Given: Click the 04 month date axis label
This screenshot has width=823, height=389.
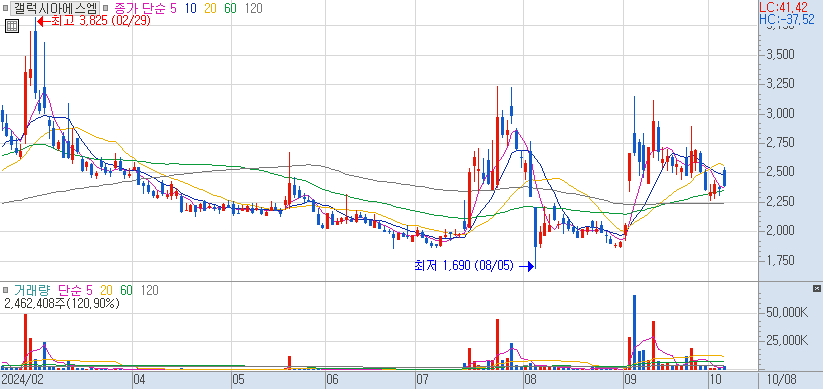Looking at the screenshot, I should click(x=140, y=379).
